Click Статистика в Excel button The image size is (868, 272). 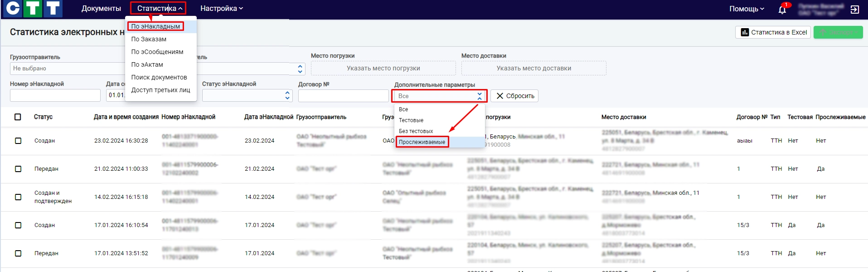(773, 32)
